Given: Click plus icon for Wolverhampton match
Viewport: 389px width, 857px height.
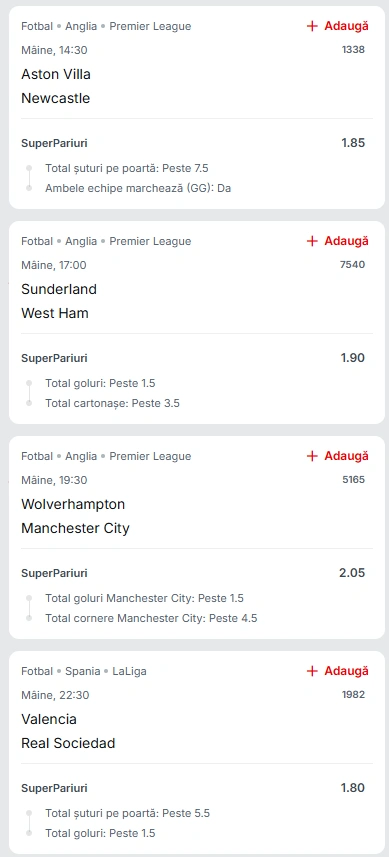Looking at the screenshot, I should click(312, 456).
